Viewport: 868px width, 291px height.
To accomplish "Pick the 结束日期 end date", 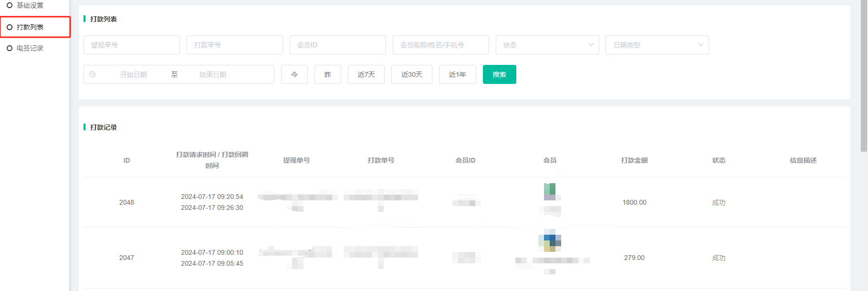I will pyautogui.click(x=213, y=74).
